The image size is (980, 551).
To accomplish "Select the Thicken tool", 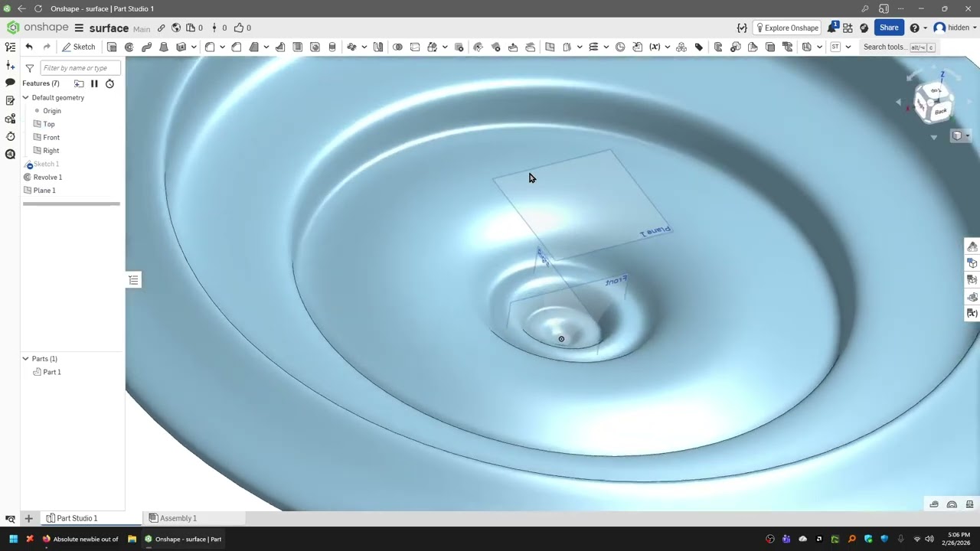I will pyautogui.click(x=181, y=47).
